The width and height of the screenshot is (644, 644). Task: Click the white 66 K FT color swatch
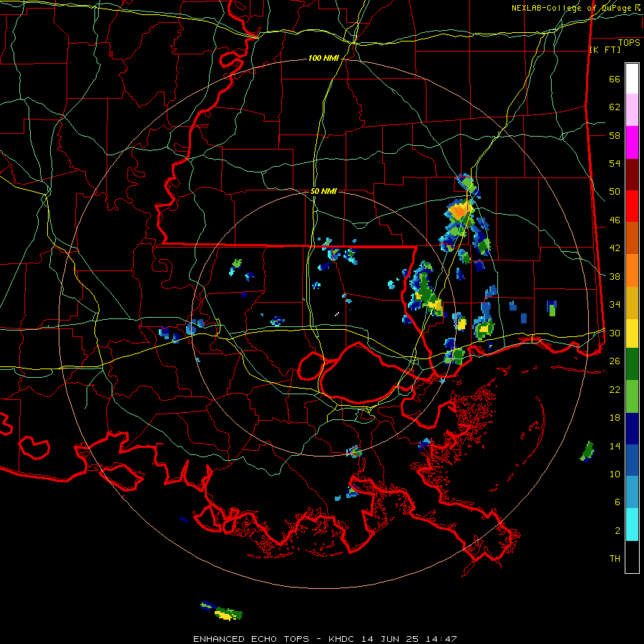tap(632, 79)
